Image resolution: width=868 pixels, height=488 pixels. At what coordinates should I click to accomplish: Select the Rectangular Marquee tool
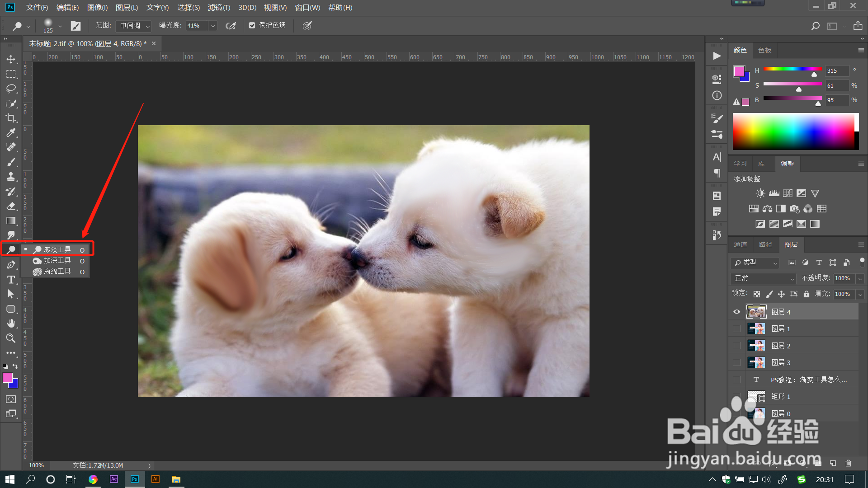[11, 74]
